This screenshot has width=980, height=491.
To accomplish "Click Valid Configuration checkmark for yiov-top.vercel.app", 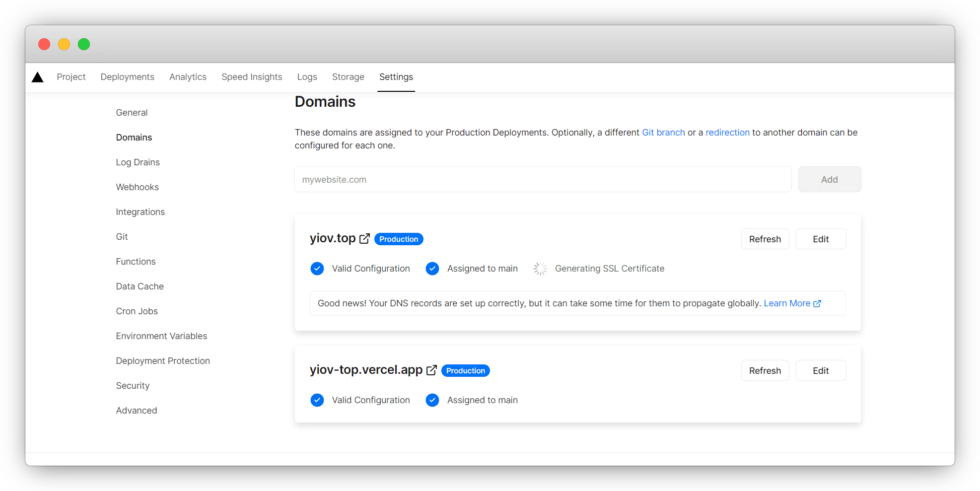I will pos(317,400).
